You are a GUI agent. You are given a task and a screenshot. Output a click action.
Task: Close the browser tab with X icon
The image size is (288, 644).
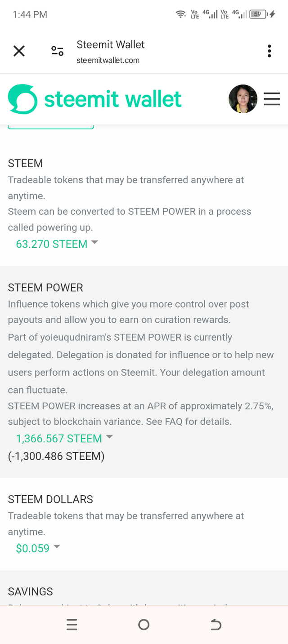pyautogui.click(x=19, y=51)
